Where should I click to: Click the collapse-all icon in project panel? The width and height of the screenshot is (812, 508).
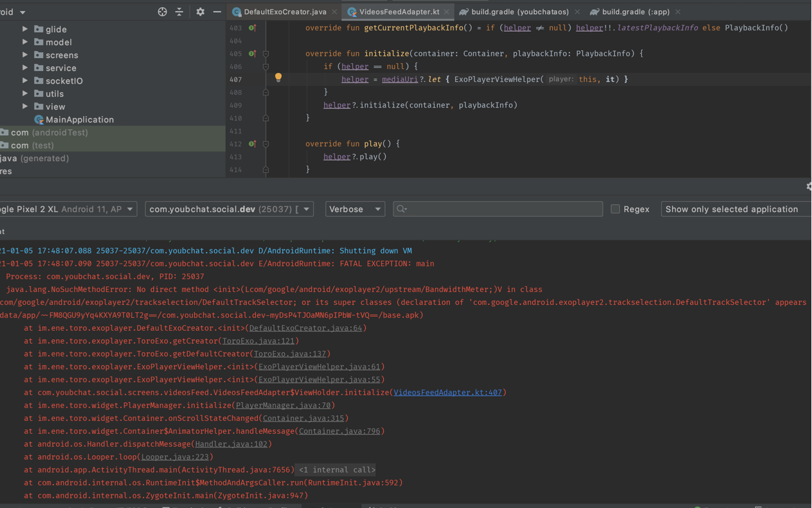pyautogui.click(x=179, y=12)
